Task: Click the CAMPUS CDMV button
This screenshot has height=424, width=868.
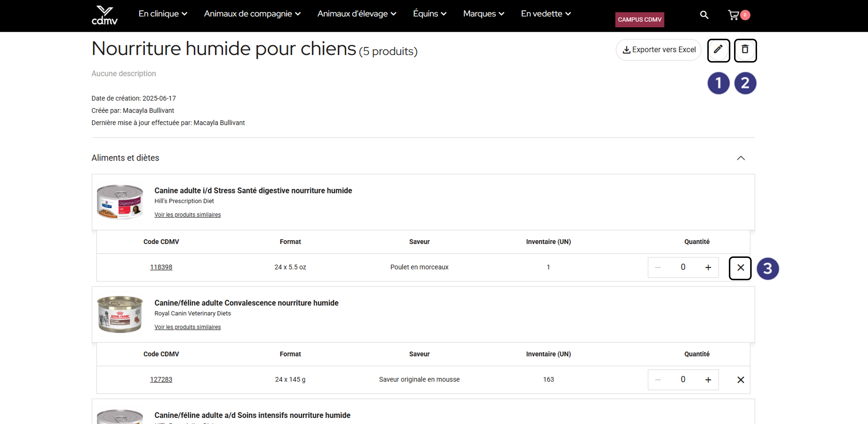Action: click(639, 19)
